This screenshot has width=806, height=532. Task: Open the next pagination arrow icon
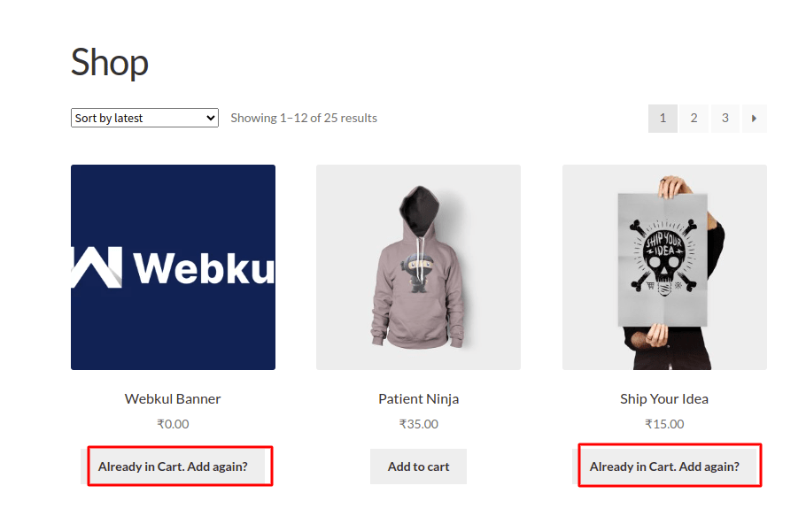coord(755,118)
